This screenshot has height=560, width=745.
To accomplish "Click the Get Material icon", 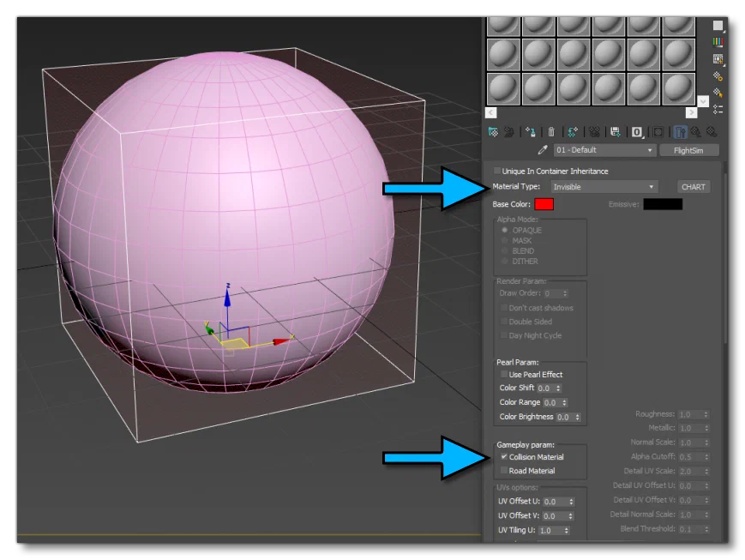I will click(x=493, y=132).
